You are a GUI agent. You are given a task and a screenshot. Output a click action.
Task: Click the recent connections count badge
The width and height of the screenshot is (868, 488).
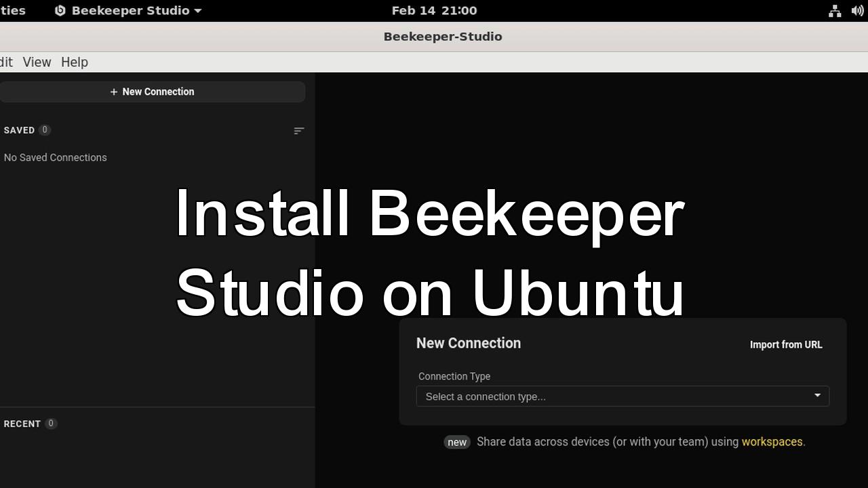tap(50, 424)
